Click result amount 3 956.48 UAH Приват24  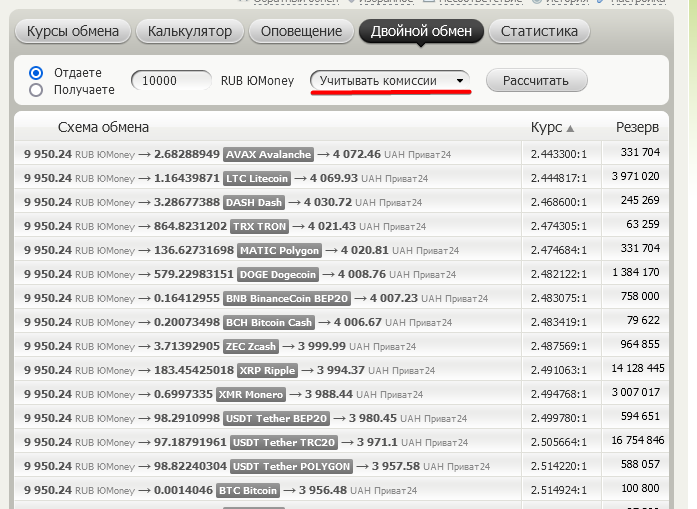point(358,490)
